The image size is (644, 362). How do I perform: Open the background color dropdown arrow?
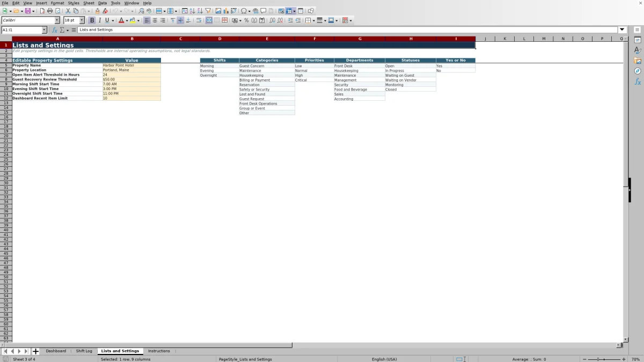(138, 20)
